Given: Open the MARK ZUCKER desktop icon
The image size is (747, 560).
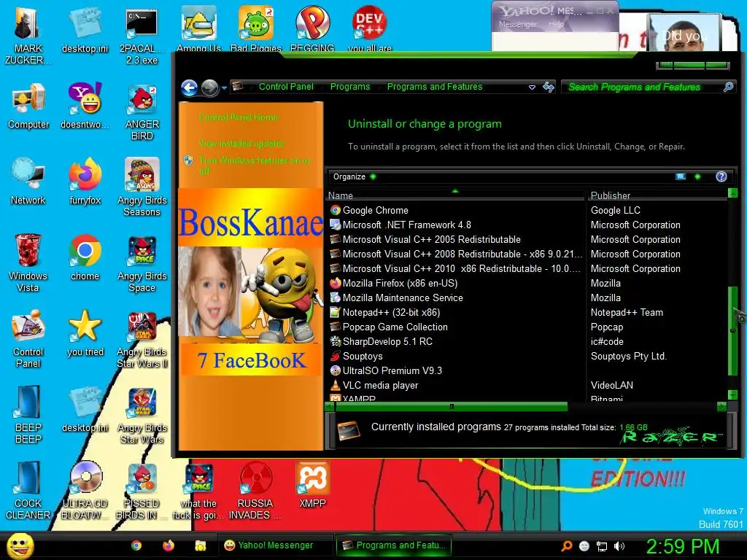Looking at the screenshot, I should pos(28,36).
